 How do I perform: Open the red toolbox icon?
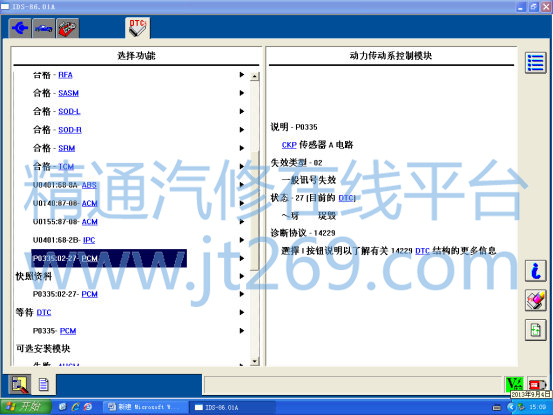point(68,28)
